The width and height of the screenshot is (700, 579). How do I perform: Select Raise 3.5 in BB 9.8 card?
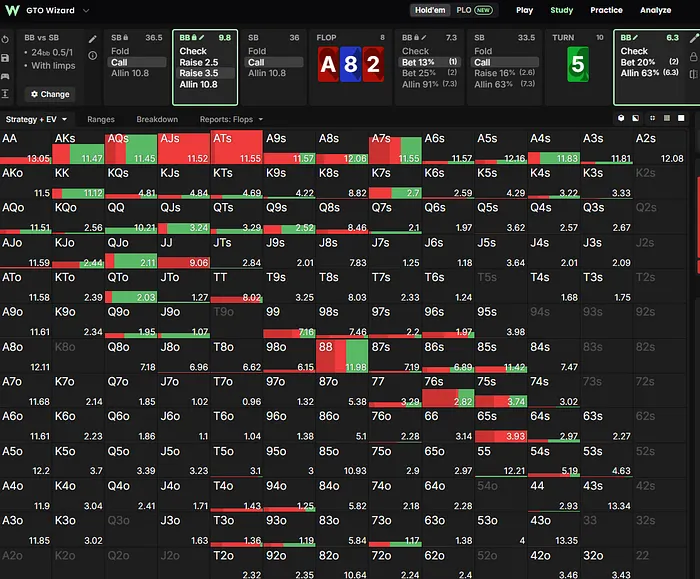click(x=205, y=73)
